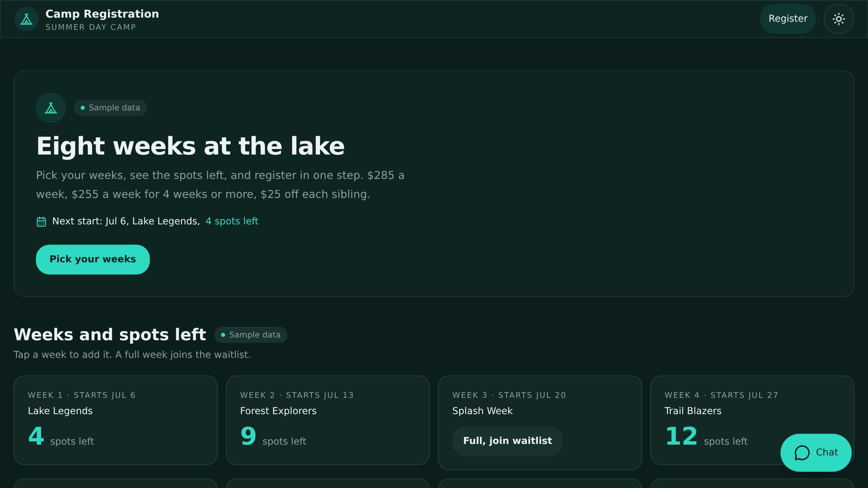
Task: Select the Week 4 Trail Blazers card
Action: (x=752, y=420)
